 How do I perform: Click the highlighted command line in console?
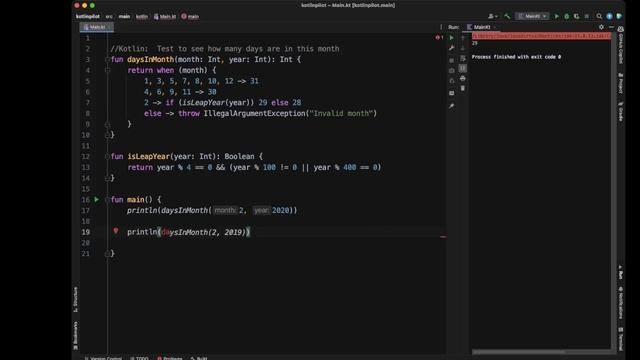click(x=542, y=36)
